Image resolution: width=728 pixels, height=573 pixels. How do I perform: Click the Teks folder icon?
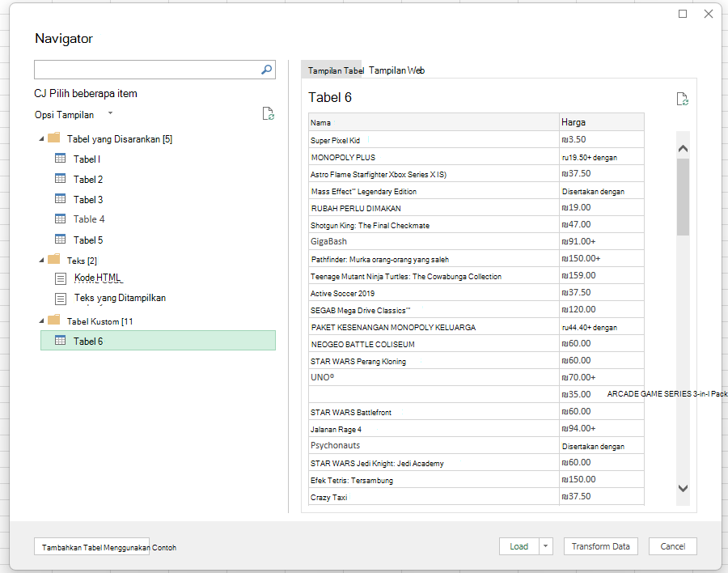[54, 259]
